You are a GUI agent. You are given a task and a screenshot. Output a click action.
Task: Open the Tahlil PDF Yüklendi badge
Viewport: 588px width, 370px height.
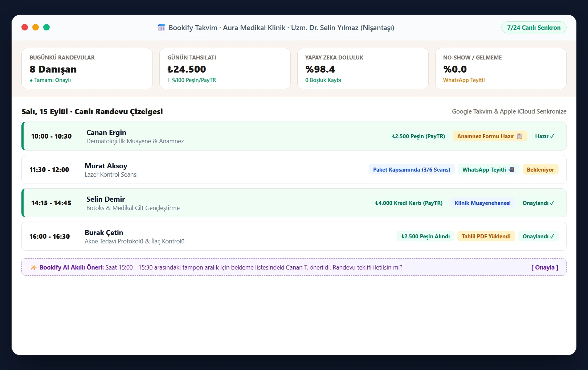pyautogui.click(x=486, y=237)
